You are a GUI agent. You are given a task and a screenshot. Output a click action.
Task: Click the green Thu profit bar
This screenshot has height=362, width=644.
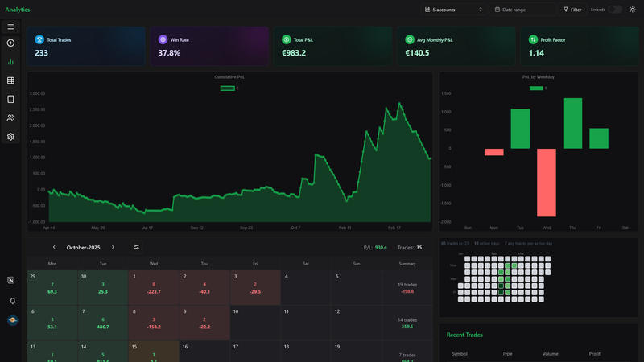[572, 123]
